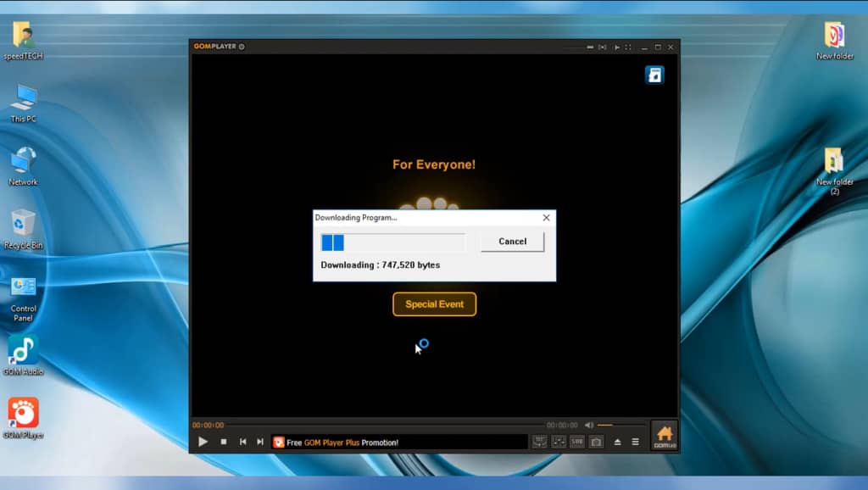Click the Stop playback button
This screenshot has width=868, height=490.
(224, 442)
